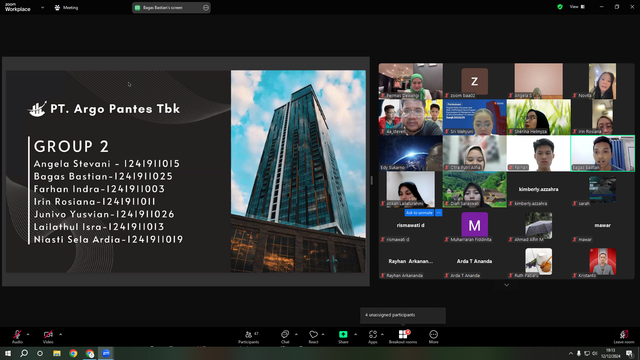The image size is (640, 360).
Task: Open Breakout rooms
Action: click(x=403, y=337)
